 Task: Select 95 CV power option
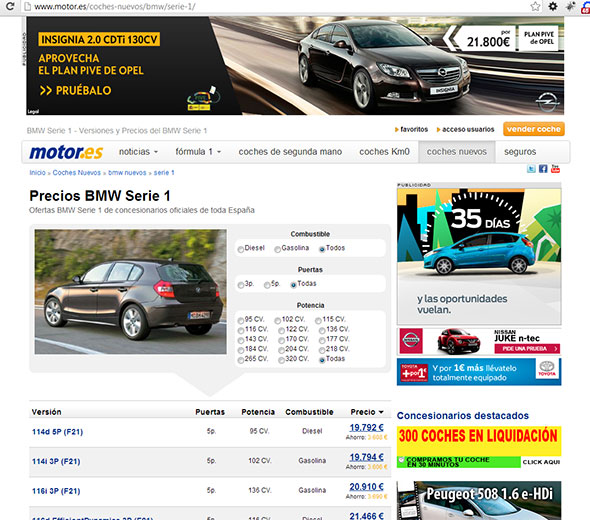[241, 321]
